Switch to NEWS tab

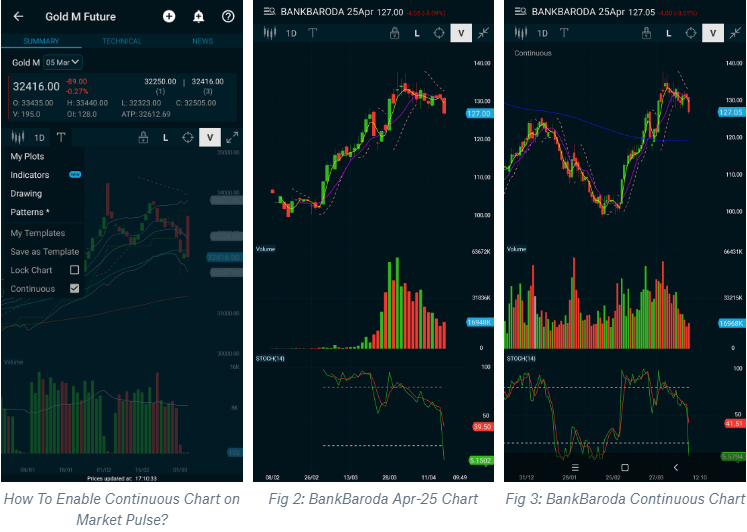(x=202, y=41)
